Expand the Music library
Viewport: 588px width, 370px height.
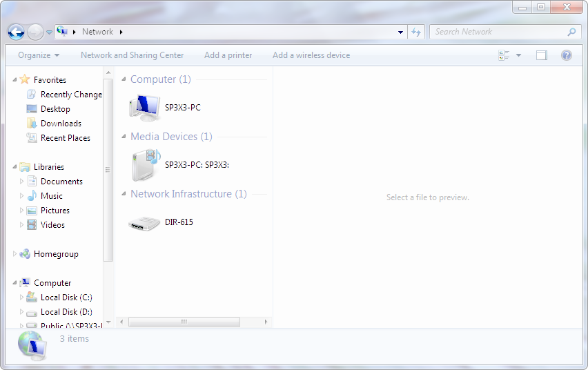point(21,196)
